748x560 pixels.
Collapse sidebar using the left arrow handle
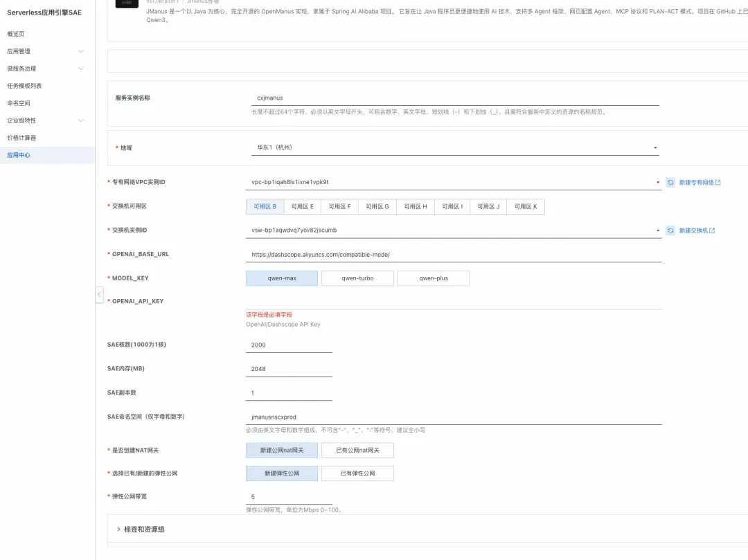point(99,294)
